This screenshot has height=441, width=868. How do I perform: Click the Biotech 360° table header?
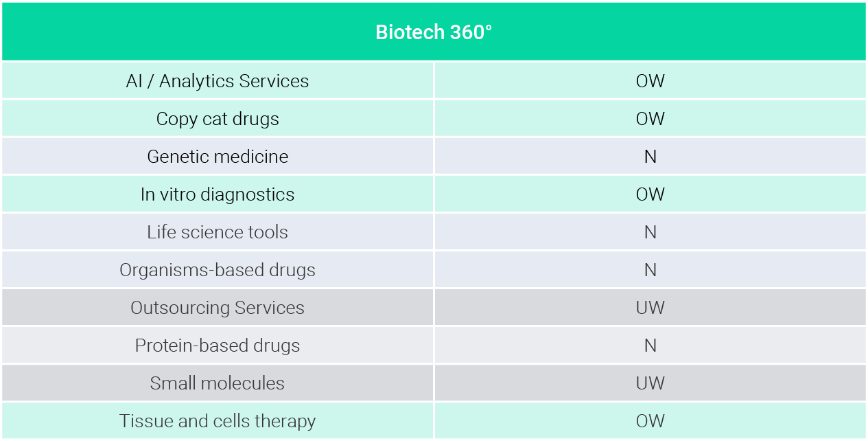coord(434,32)
